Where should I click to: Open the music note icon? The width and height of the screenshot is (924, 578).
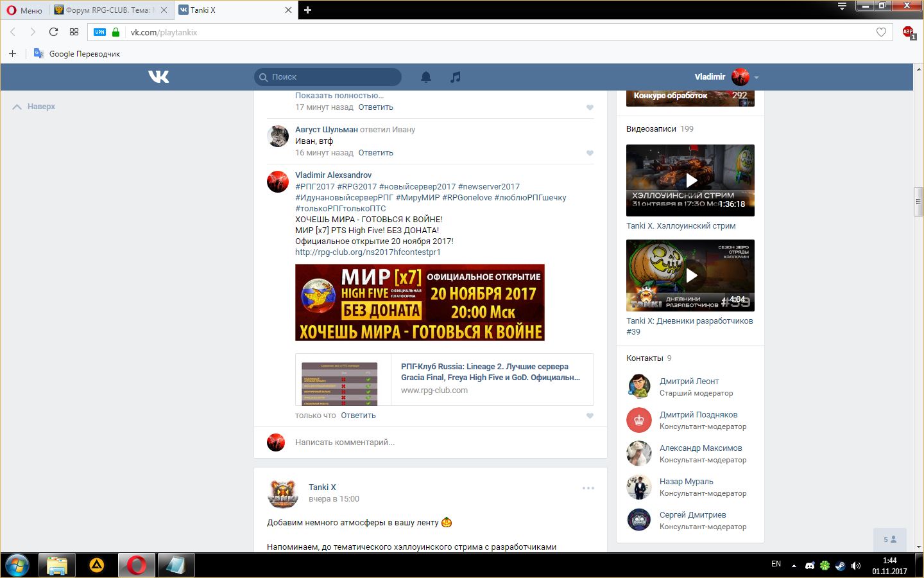click(x=455, y=77)
